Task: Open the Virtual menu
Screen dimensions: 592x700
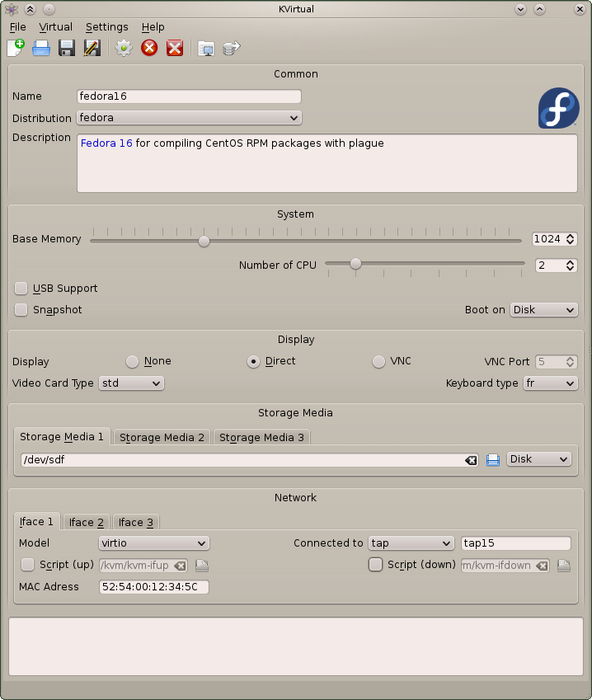Action: tap(56, 27)
